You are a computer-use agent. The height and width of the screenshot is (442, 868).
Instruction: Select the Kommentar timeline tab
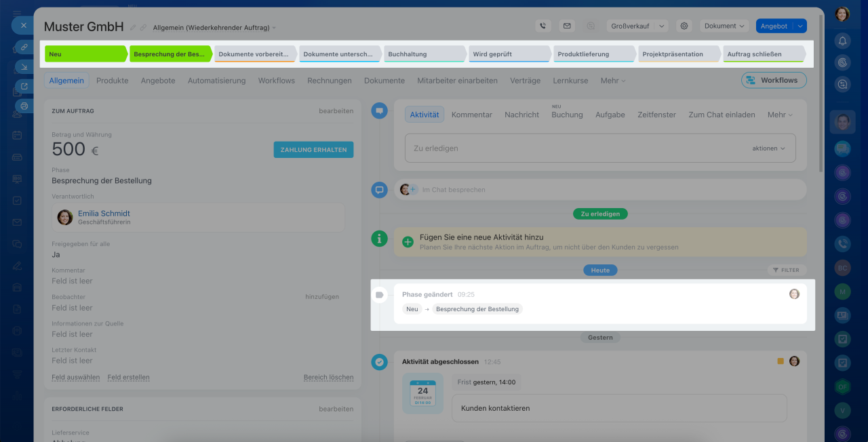pyautogui.click(x=471, y=115)
